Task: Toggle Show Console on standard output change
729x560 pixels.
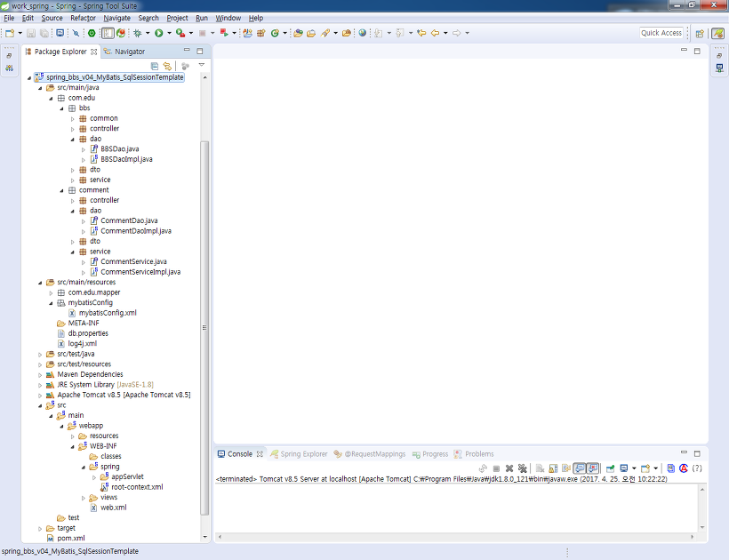Action: 580,468
